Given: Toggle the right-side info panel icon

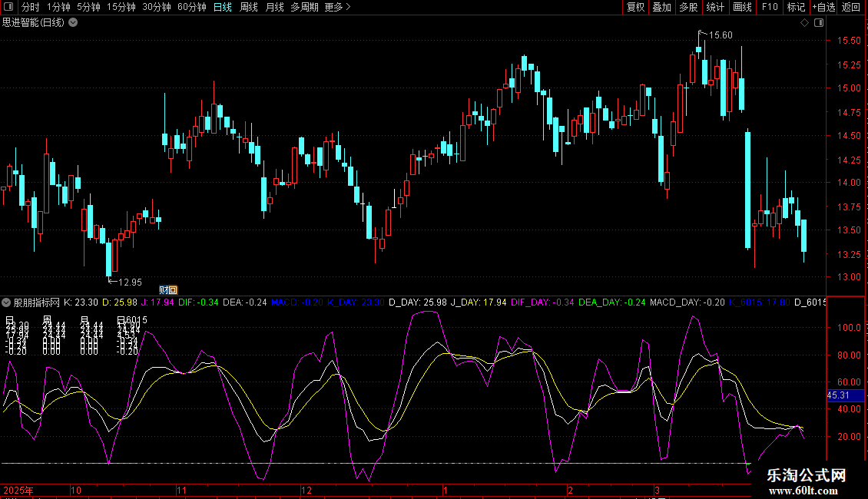Looking at the screenshot, I should pos(819,23).
